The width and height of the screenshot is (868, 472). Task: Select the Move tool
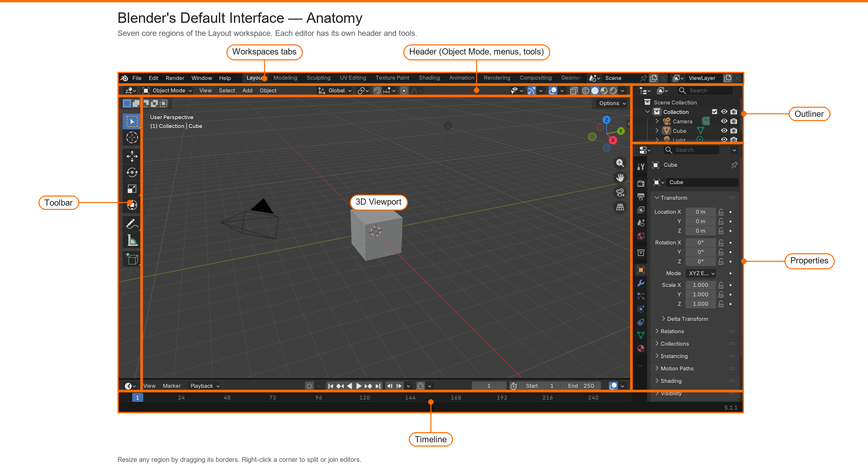click(132, 156)
